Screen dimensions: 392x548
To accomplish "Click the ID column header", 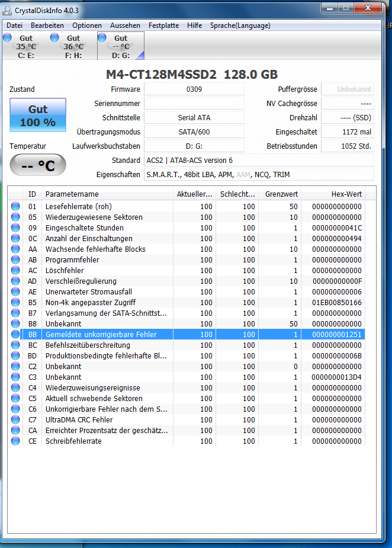I will [x=32, y=194].
